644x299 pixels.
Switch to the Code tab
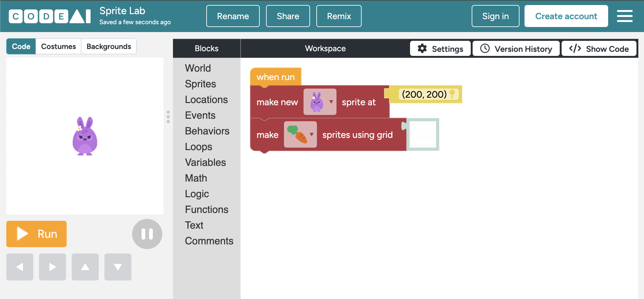[x=21, y=46]
